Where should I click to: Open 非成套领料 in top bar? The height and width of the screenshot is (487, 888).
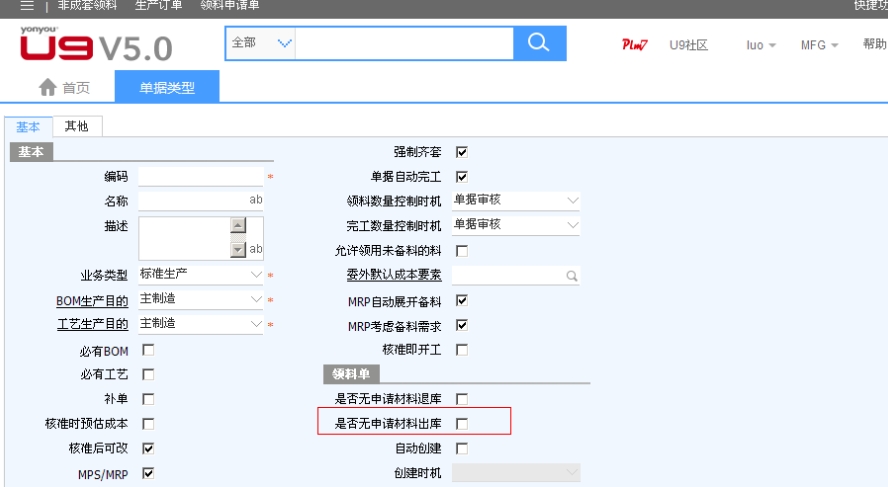87,6
